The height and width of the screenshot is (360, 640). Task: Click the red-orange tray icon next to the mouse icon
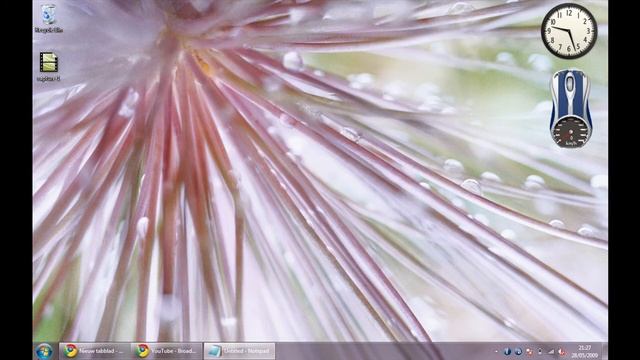(529, 351)
